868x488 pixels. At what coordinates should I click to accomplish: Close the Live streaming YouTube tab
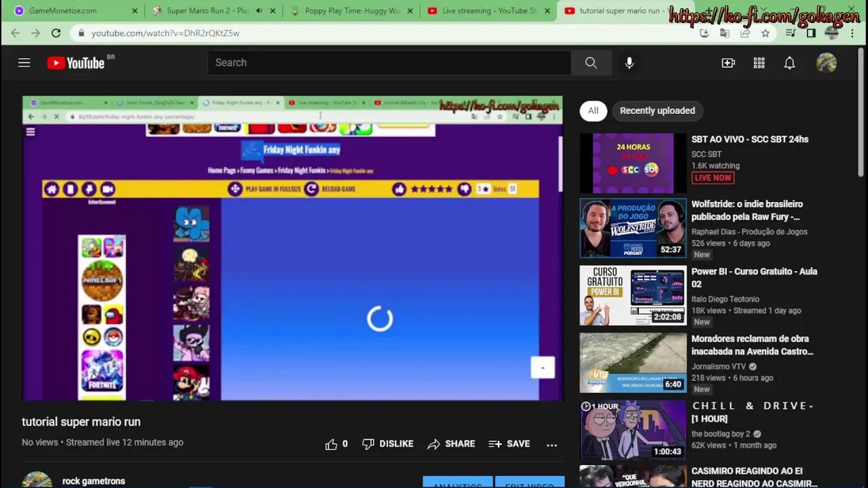pos(548,11)
